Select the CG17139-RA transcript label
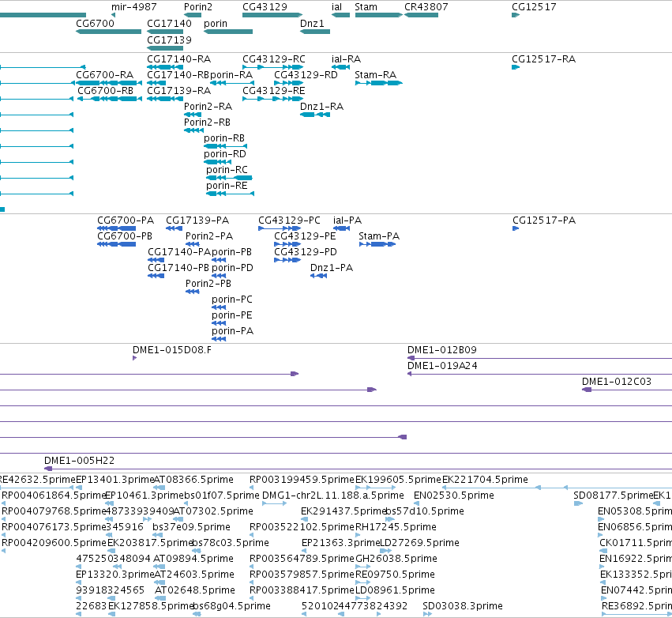The image size is (672, 618). [178, 91]
